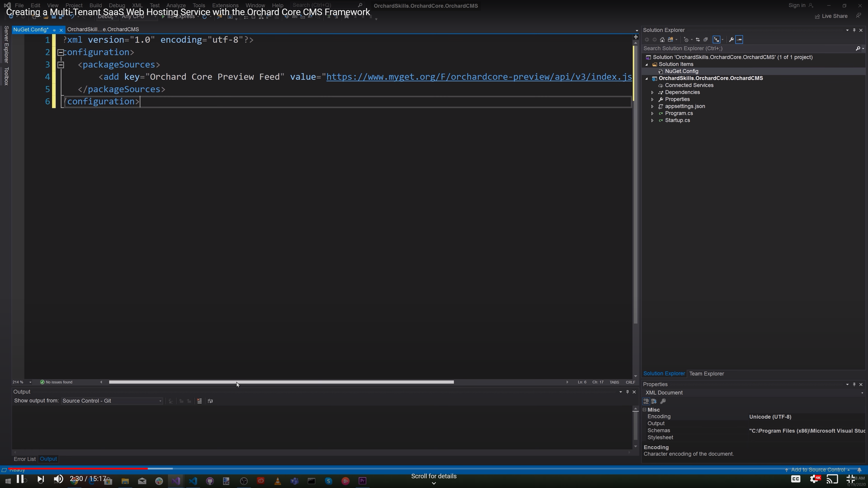Open the Build menu
This screenshot has height=488, width=868.
point(95,5)
